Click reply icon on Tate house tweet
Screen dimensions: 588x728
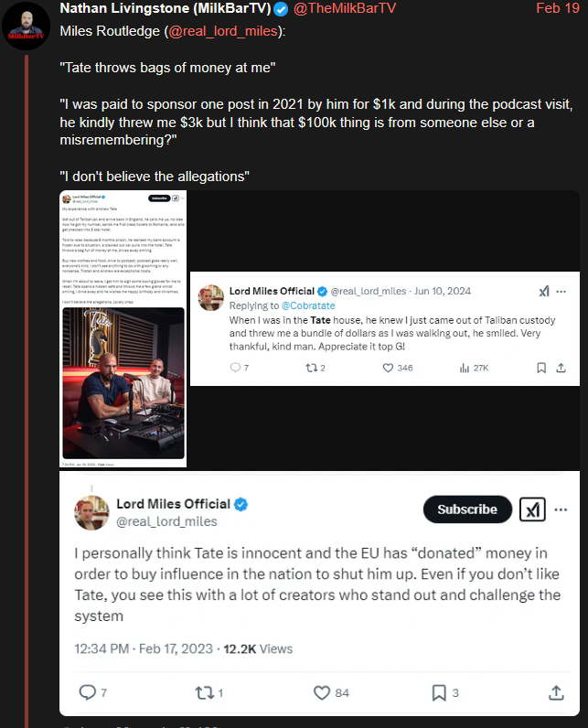[x=236, y=368]
